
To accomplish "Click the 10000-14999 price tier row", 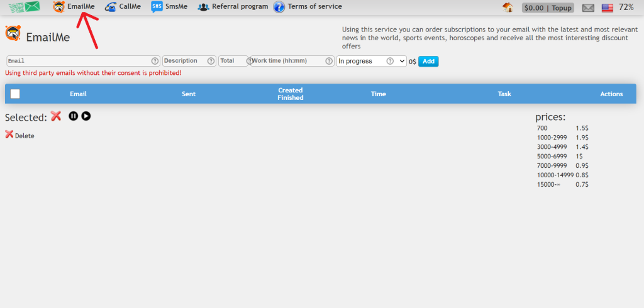I will pyautogui.click(x=563, y=175).
